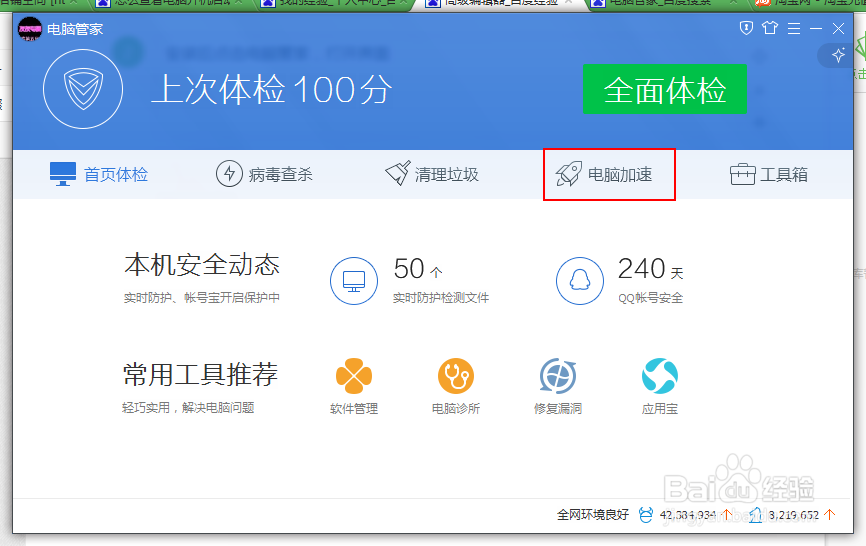This screenshot has height=546, width=866.
Task: Click 实时防护、帐号宝开启保护中 text
Action: 202,298
